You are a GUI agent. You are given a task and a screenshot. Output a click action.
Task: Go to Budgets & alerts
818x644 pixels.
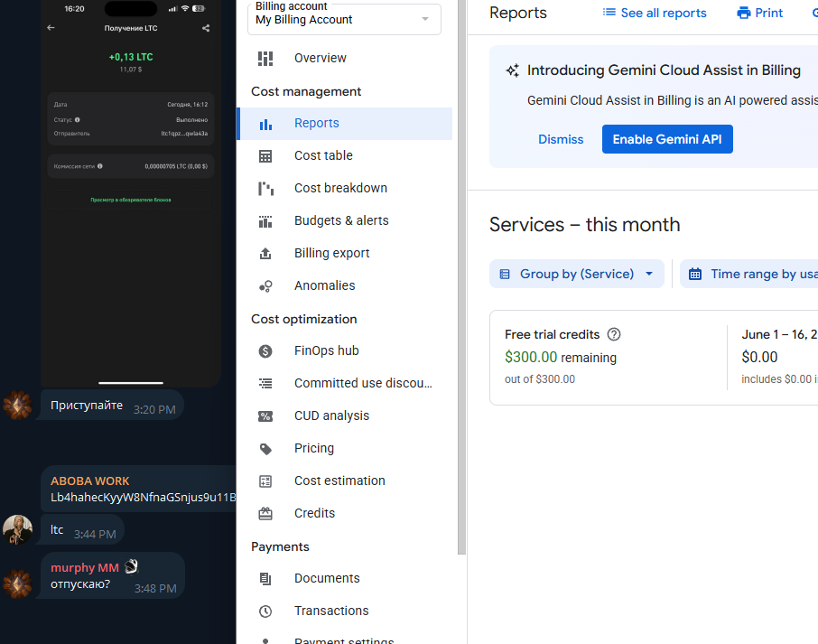[x=344, y=221]
